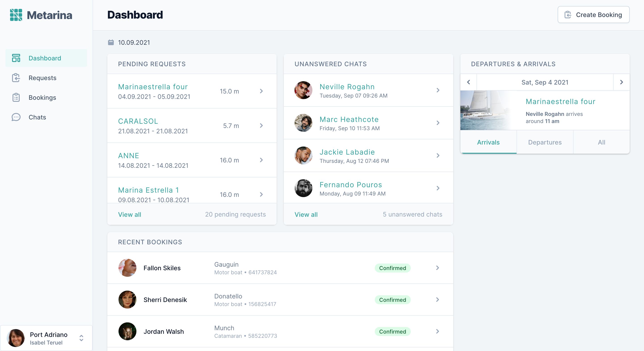The width and height of the screenshot is (644, 351).
Task: Open Neville Rogahn chat name
Action: coord(347,87)
